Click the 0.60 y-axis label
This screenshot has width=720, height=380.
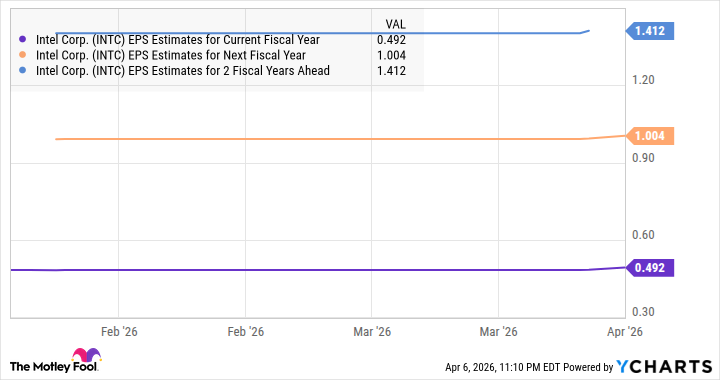[643, 235]
